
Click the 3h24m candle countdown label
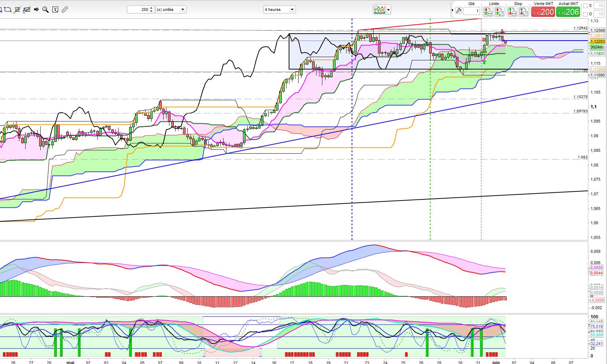(x=597, y=47)
